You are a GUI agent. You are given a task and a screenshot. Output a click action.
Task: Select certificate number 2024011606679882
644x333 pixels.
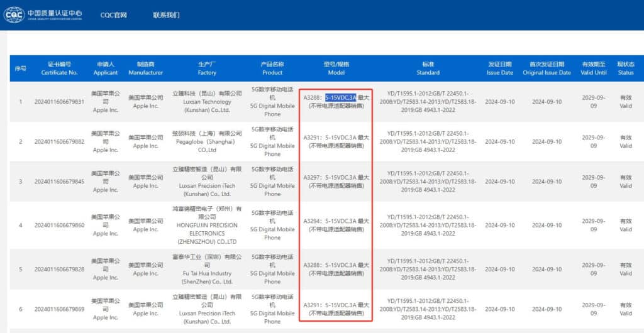pos(59,141)
